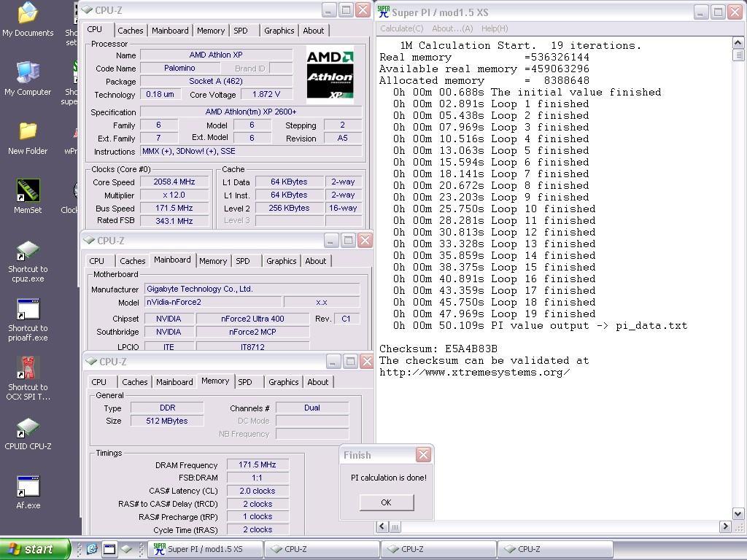Viewport: 747px width, 560px height.
Task: Switch to Caches tab in top CPU-Z window
Action: [131, 31]
